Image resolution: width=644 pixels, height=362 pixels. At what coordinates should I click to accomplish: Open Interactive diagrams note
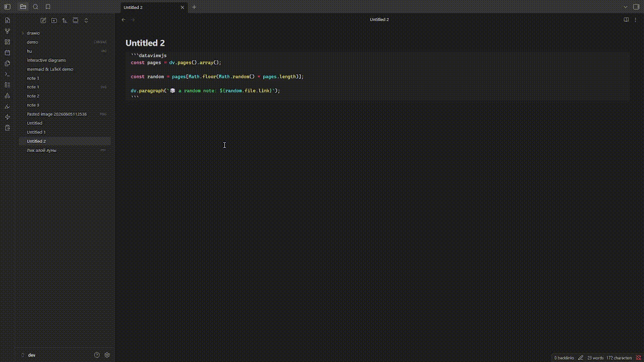(x=65, y=60)
